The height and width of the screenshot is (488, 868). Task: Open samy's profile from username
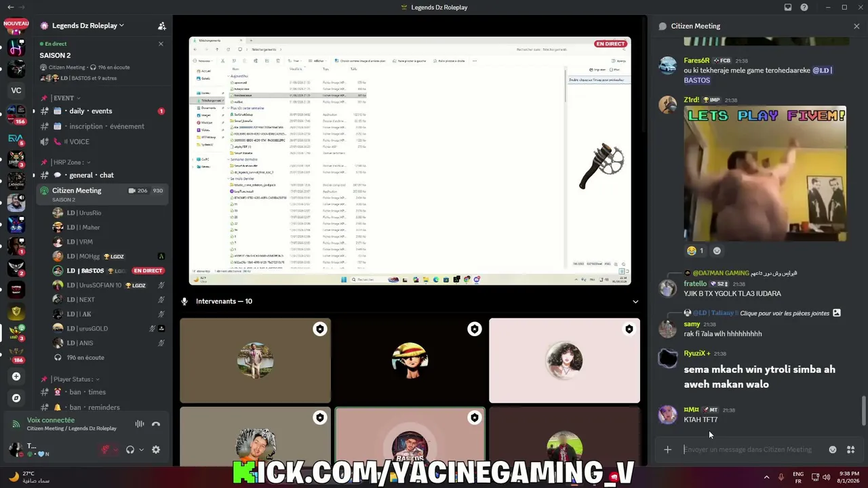click(692, 324)
